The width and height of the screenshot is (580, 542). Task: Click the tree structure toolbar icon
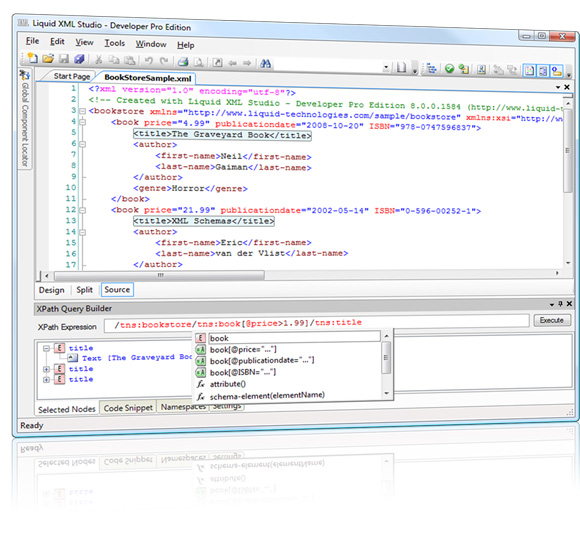tap(431, 68)
